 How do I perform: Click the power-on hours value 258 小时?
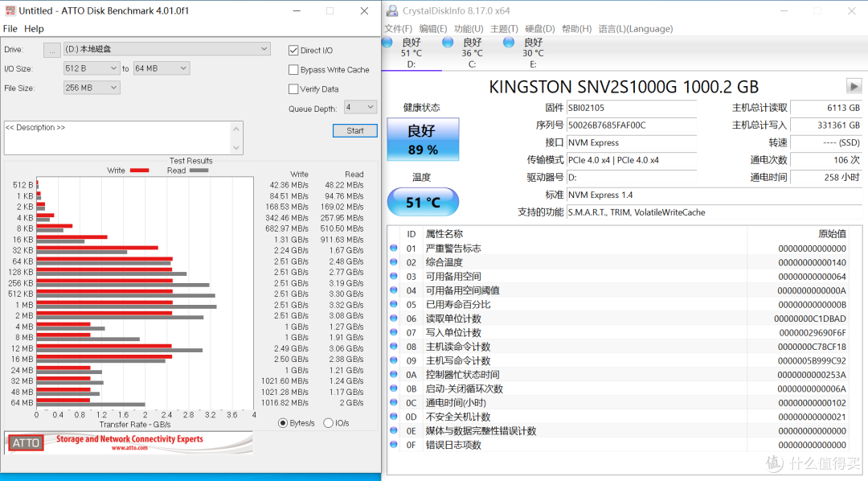pyautogui.click(x=826, y=177)
